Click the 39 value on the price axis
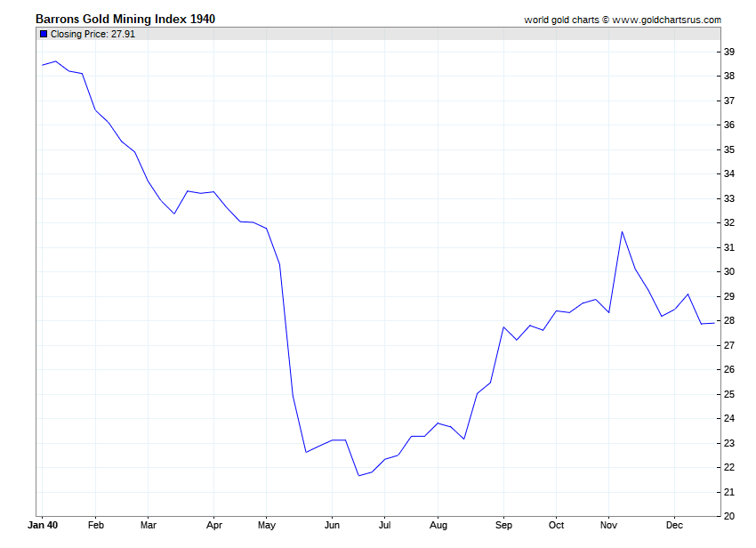This screenshot has height=548, width=756. pos(729,52)
